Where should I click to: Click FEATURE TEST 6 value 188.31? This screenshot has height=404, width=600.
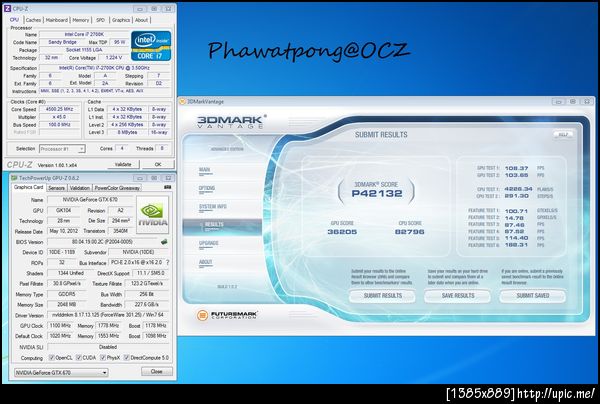[x=516, y=245]
